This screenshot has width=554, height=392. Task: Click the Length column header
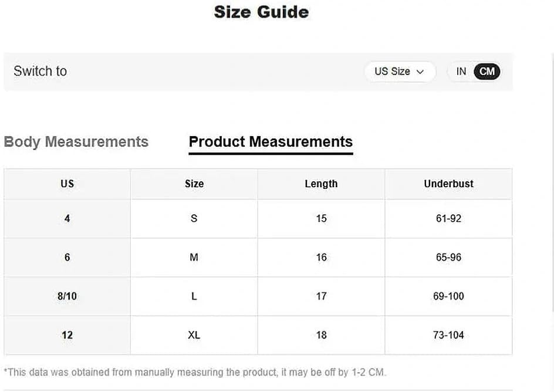(321, 184)
